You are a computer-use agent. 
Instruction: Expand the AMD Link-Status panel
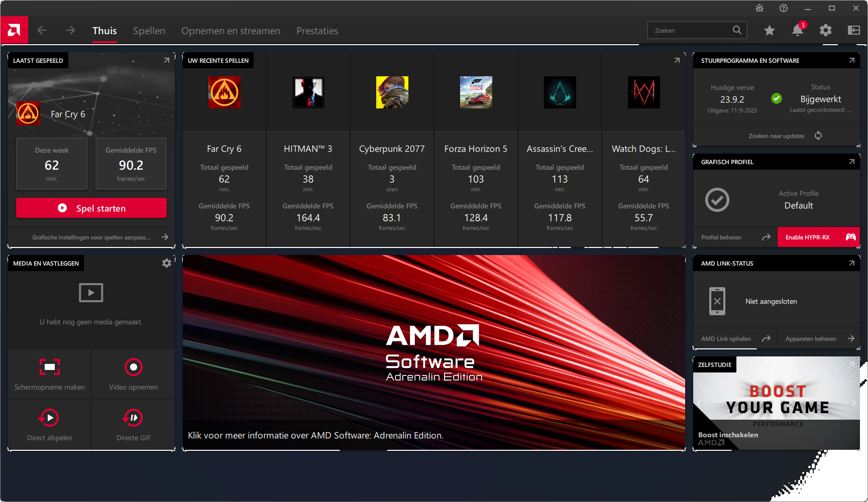pos(851,263)
